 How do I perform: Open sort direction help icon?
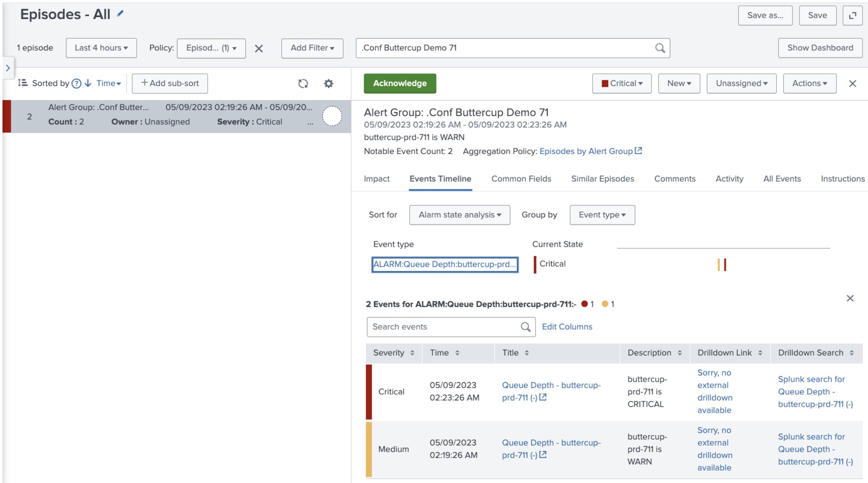click(x=76, y=83)
